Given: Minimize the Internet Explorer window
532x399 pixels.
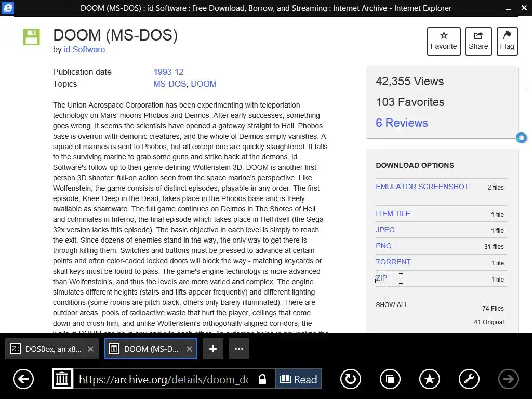Looking at the screenshot, I should (508, 9).
